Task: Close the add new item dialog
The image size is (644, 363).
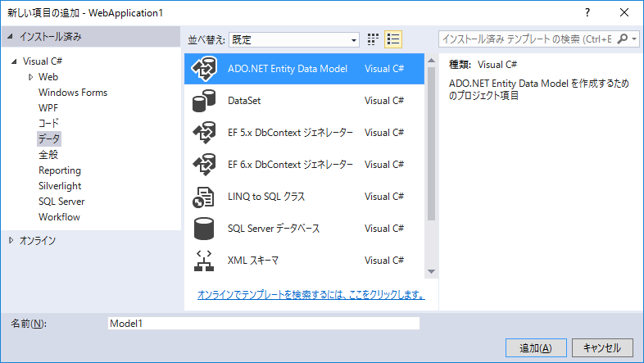Action: pyautogui.click(x=624, y=13)
